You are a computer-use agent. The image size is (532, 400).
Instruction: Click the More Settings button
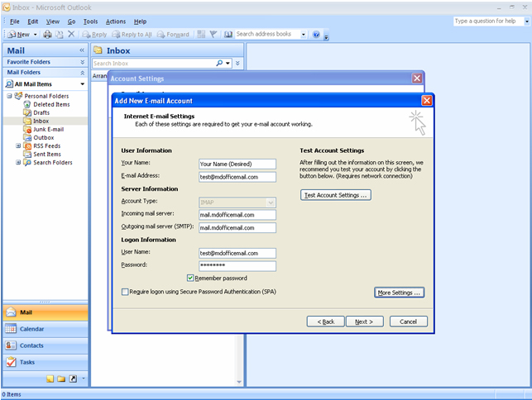(x=400, y=293)
